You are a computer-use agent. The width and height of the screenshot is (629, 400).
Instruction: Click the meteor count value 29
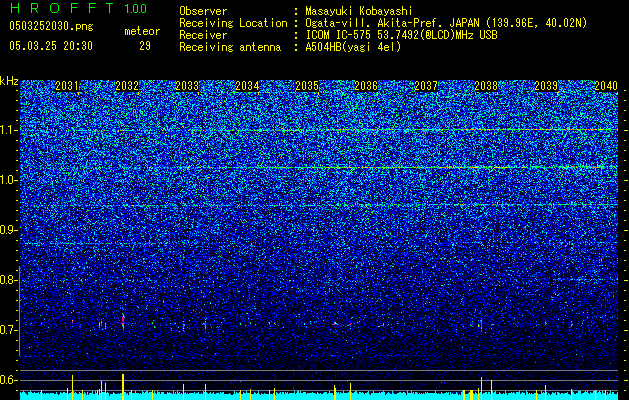145,46
